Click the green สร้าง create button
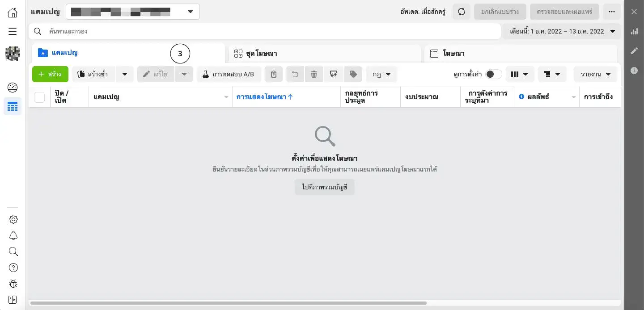644x310 pixels. point(50,74)
